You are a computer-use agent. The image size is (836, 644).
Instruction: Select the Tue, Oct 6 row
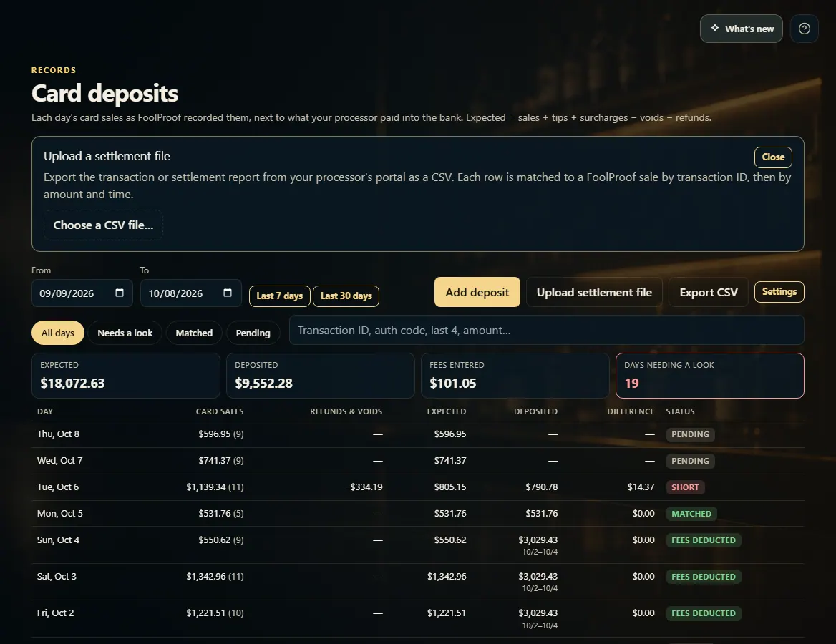click(x=417, y=487)
